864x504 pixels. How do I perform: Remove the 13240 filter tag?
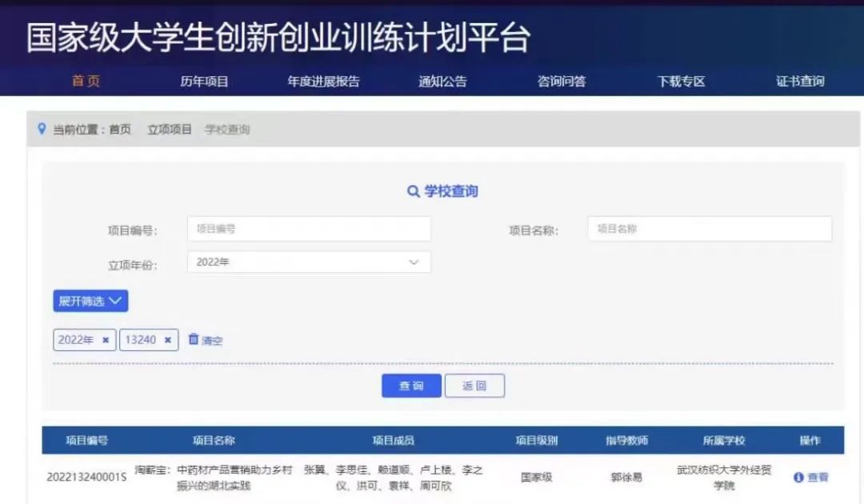click(x=167, y=340)
